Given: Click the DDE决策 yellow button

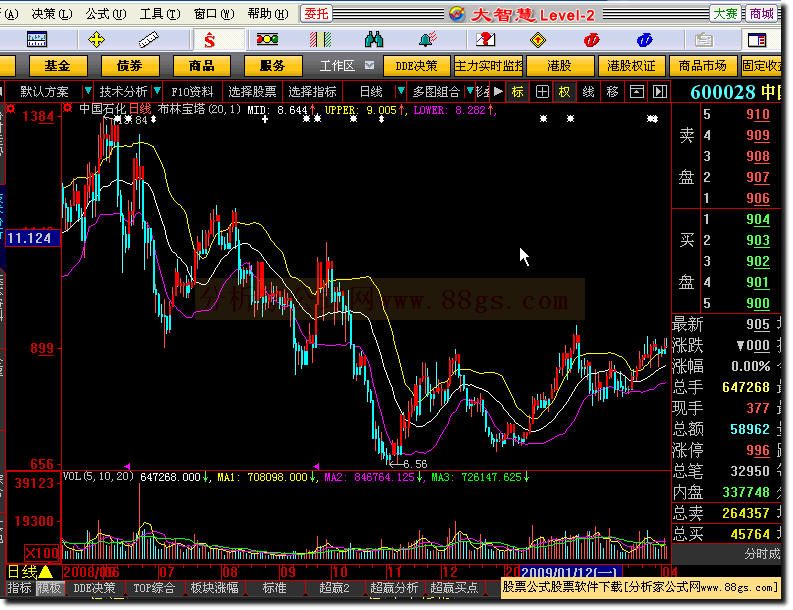Looking at the screenshot, I should [x=417, y=66].
